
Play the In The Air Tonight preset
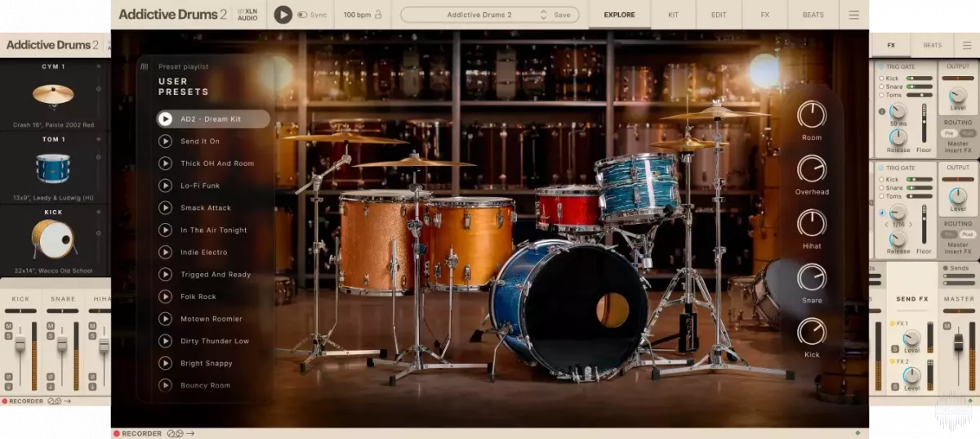coord(166,230)
